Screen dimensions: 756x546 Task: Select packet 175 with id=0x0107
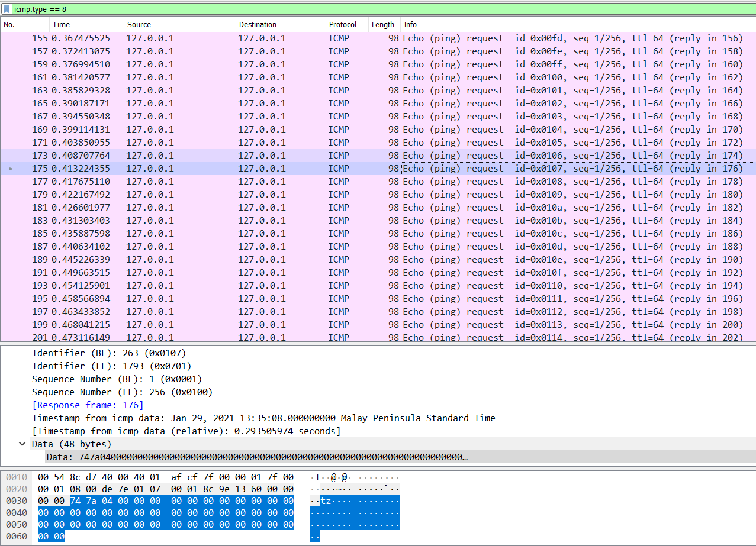point(378,169)
